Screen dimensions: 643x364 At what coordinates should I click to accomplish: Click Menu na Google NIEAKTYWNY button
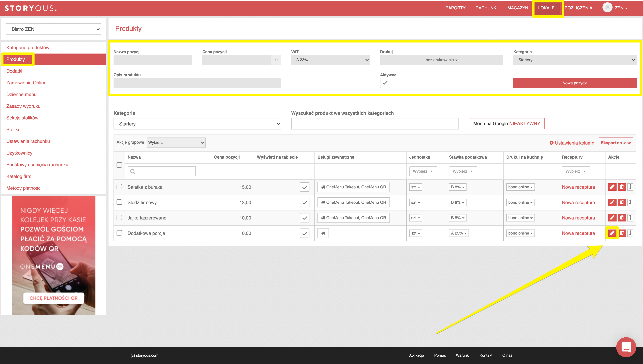pos(506,123)
